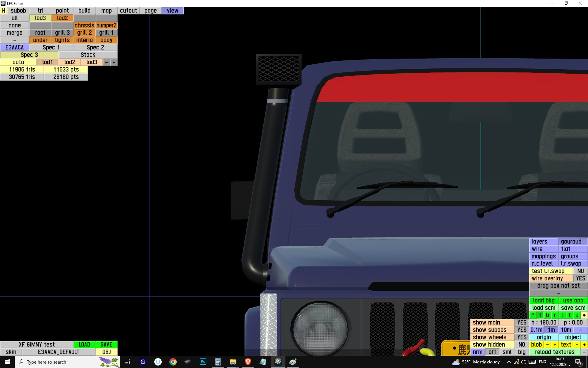Decrease text size with minus button

click(x=577, y=344)
